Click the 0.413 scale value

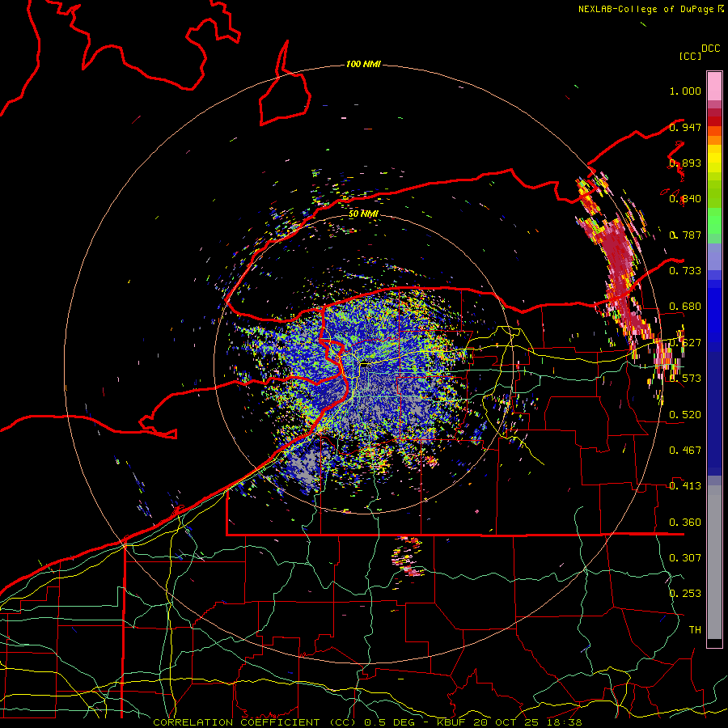tap(685, 486)
